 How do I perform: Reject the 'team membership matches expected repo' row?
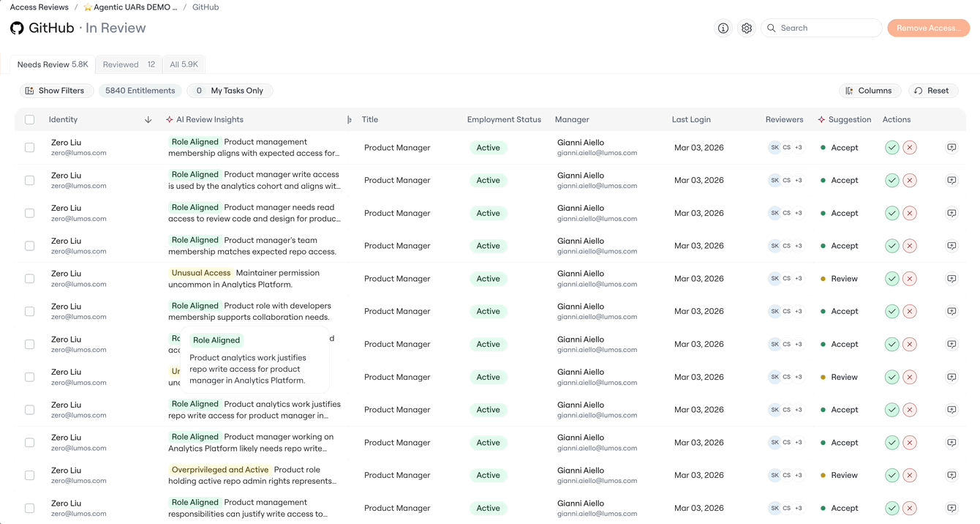click(910, 246)
